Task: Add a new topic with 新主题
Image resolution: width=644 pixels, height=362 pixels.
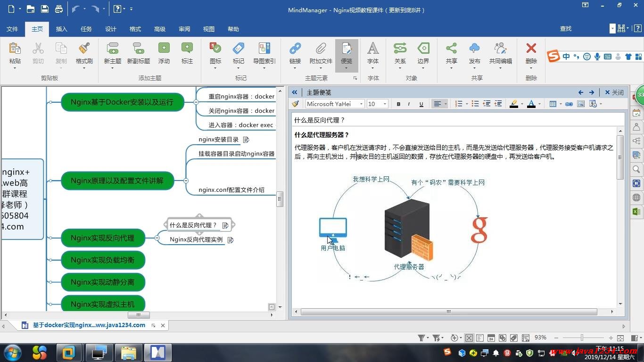Action: 113,48
